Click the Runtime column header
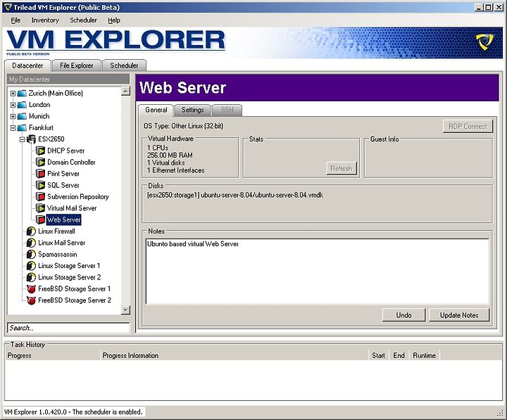Viewport: 507px width, 420px height. pyautogui.click(x=425, y=355)
